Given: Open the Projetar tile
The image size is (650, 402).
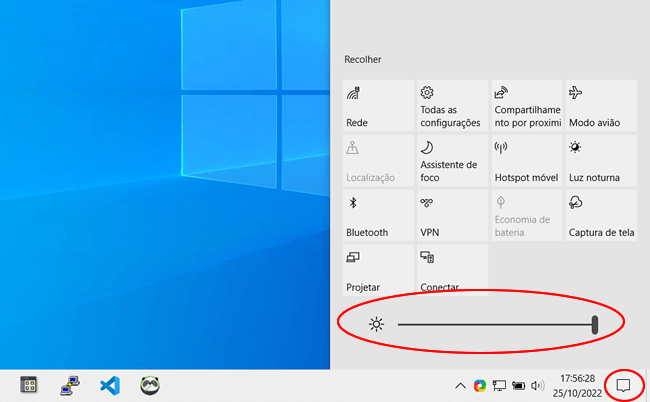Looking at the screenshot, I should 378,270.
